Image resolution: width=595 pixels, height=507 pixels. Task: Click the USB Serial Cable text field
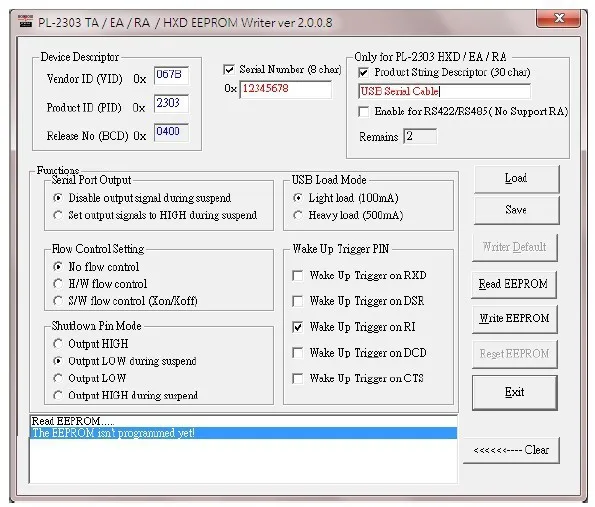point(444,91)
